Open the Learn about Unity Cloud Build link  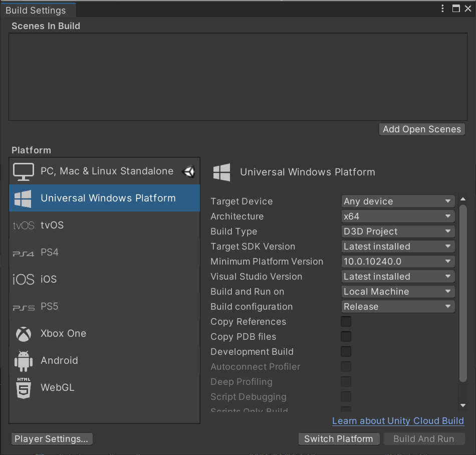[398, 421]
